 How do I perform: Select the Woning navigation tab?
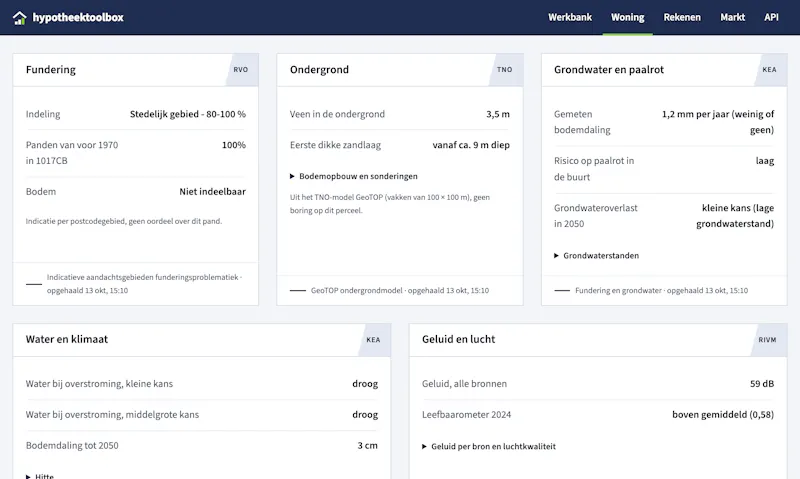[x=628, y=17]
